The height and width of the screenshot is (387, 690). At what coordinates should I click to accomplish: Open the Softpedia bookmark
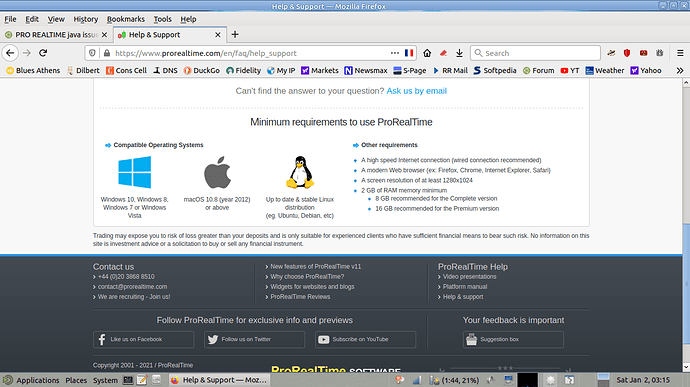pos(495,70)
